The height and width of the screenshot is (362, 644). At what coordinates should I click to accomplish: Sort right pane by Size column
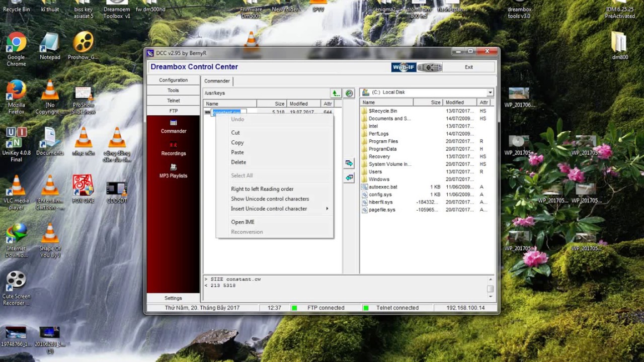click(x=428, y=103)
